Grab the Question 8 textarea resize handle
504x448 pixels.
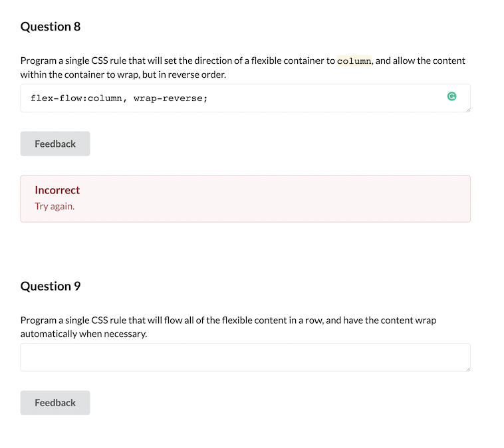click(x=468, y=110)
